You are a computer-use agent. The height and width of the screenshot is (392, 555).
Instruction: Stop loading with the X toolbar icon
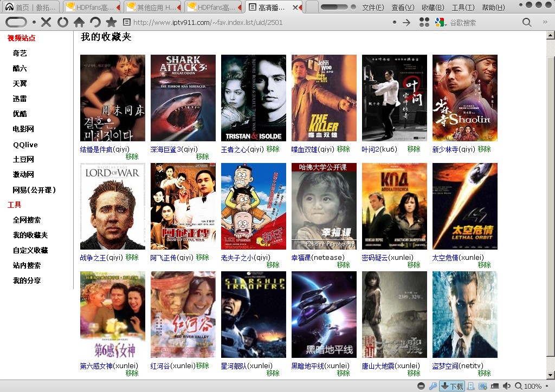click(x=46, y=23)
